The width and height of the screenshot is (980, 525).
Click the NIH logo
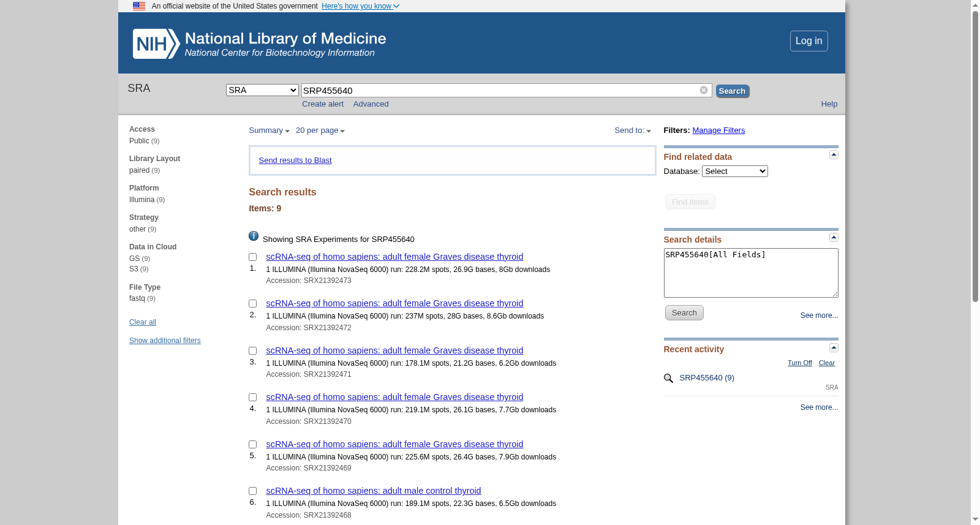[x=156, y=43]
